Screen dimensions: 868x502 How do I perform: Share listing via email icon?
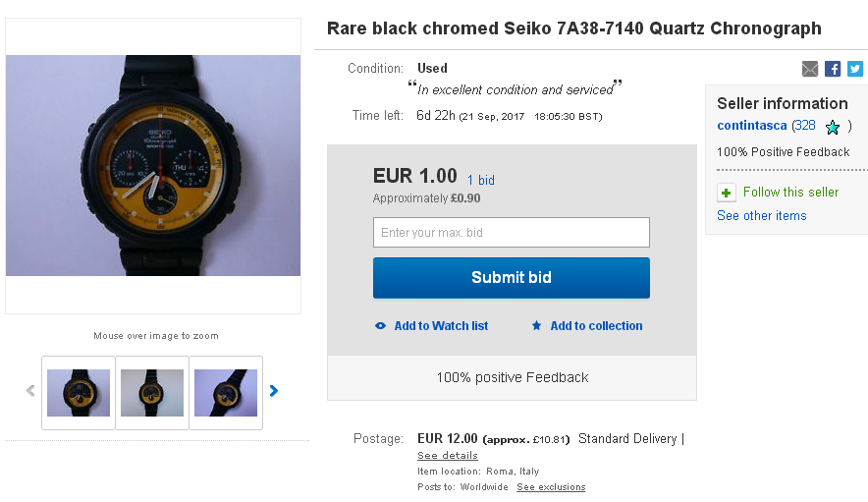pos(810,69)
